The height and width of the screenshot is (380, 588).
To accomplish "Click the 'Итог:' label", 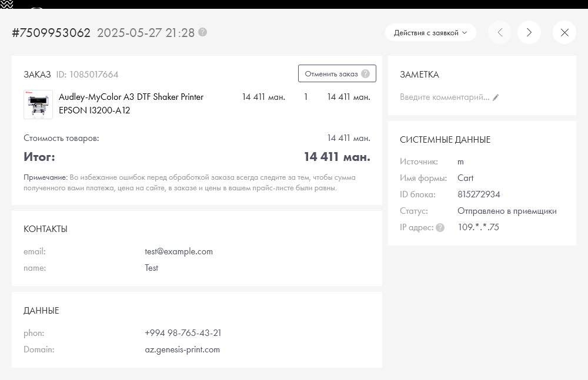I will click(39, 157).
